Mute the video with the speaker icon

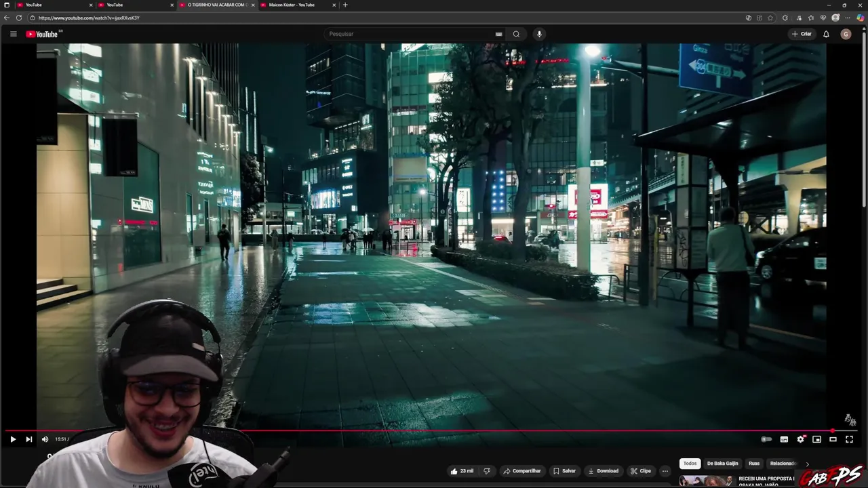[x=45, y=439]
